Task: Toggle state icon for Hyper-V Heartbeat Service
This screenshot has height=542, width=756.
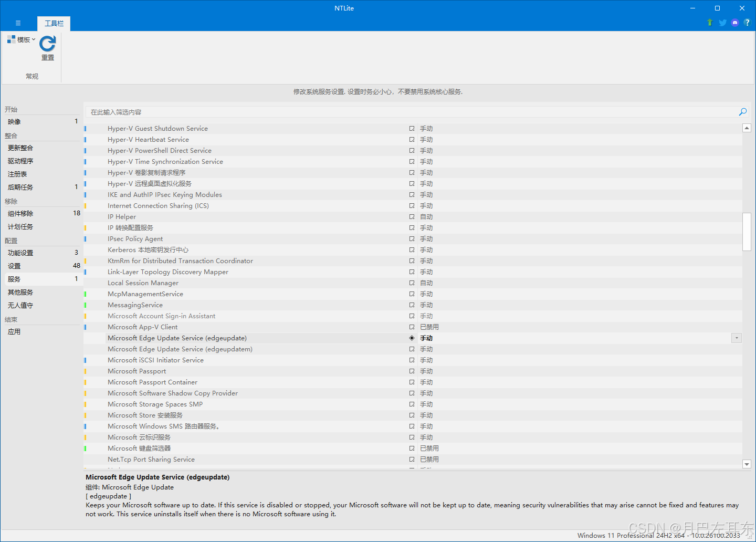Action: coord(412,140)
